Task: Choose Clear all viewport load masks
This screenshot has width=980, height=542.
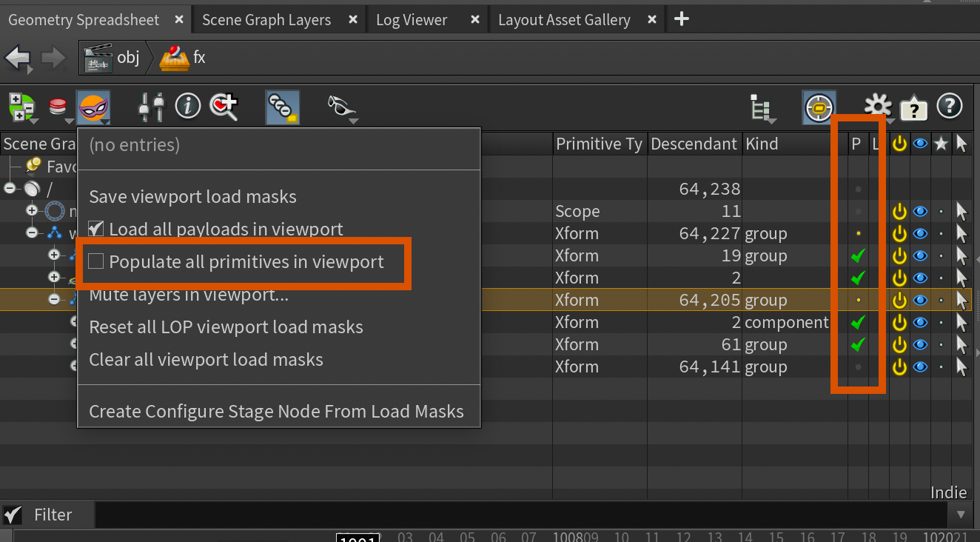Action: coord(206,360)
